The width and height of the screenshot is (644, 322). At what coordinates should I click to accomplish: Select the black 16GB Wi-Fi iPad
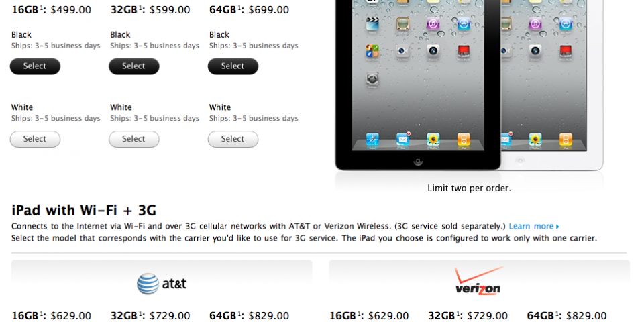pyautogui.click(x=35, y=66)
